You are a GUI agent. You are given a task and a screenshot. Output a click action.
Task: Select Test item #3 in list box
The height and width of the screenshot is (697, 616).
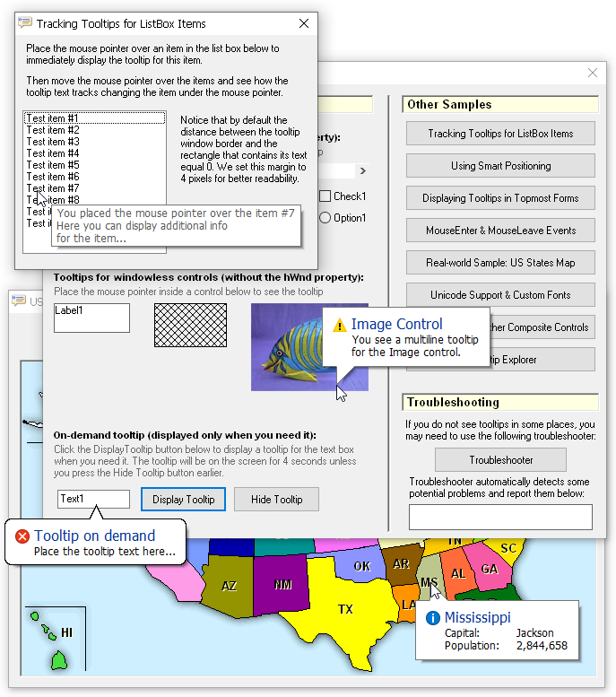click(x=94, y=142)
